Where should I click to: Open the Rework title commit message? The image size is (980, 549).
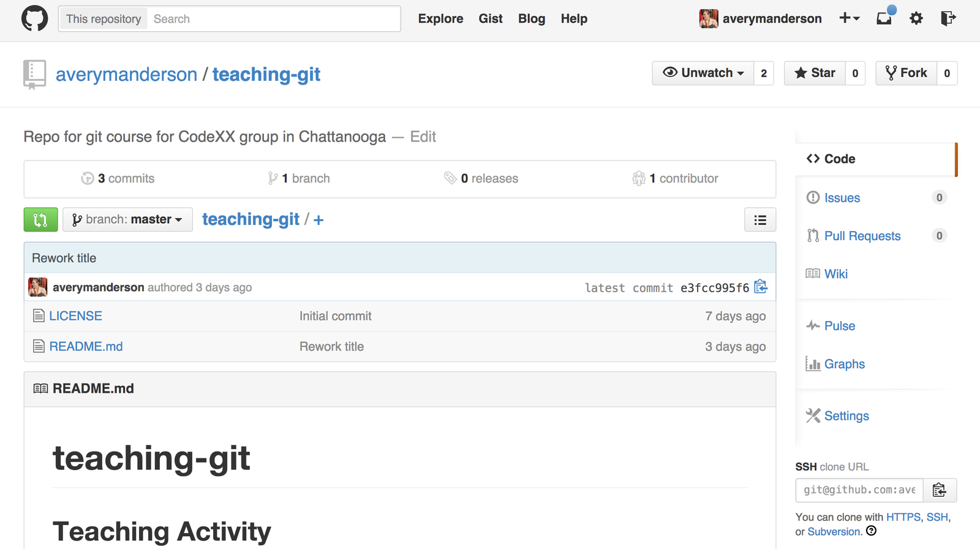tap(64, 258)
